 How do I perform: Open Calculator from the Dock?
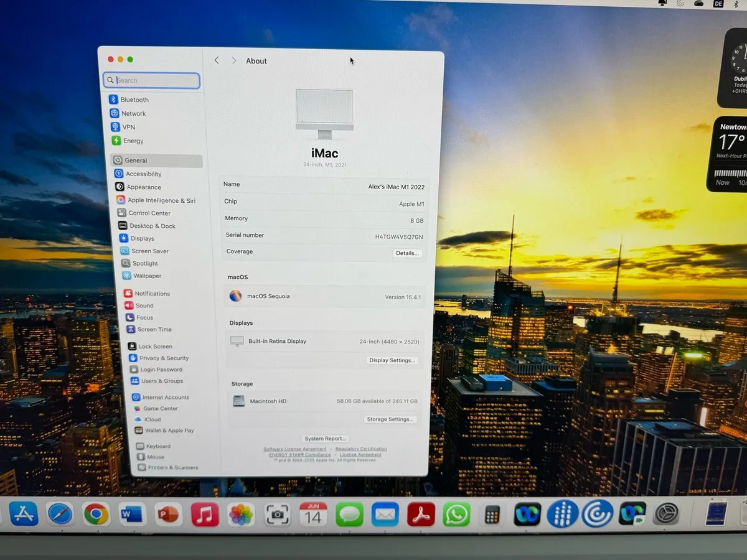(492, 515)
